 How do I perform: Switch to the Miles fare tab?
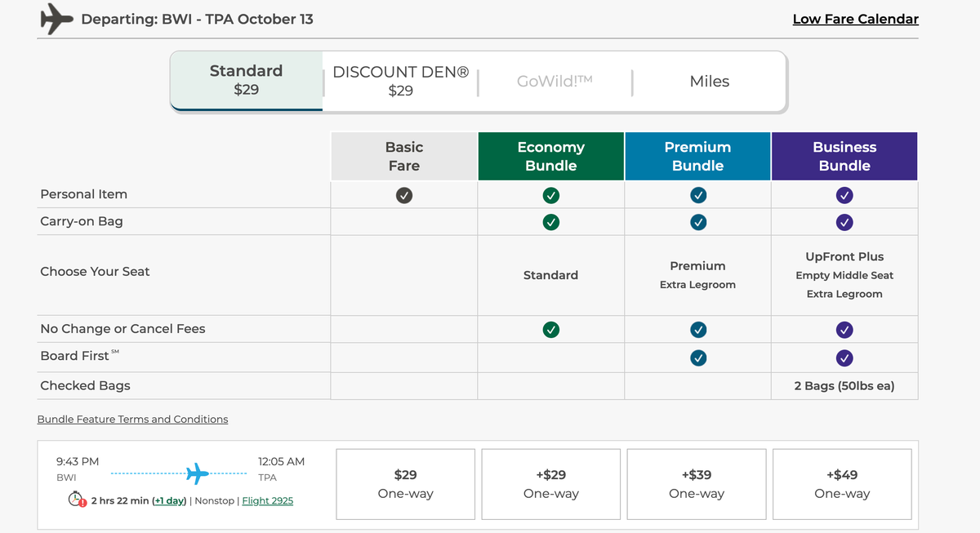pos(709,81)
